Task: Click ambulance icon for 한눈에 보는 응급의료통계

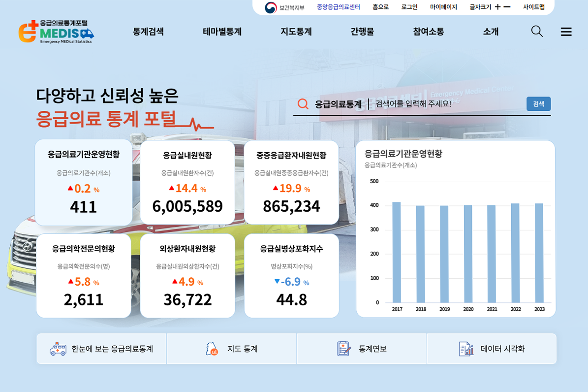Action: 58,349
